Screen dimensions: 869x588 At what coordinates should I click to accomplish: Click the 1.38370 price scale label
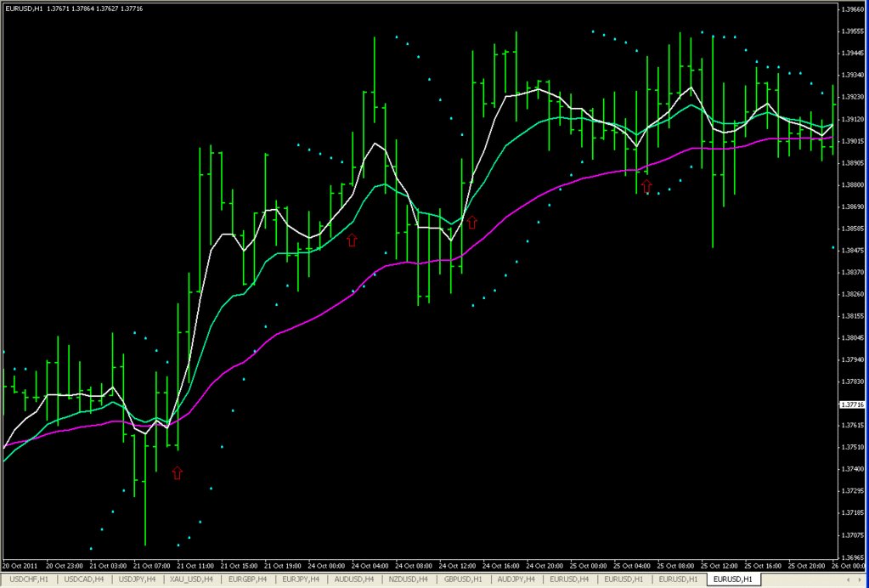(852, 272)
